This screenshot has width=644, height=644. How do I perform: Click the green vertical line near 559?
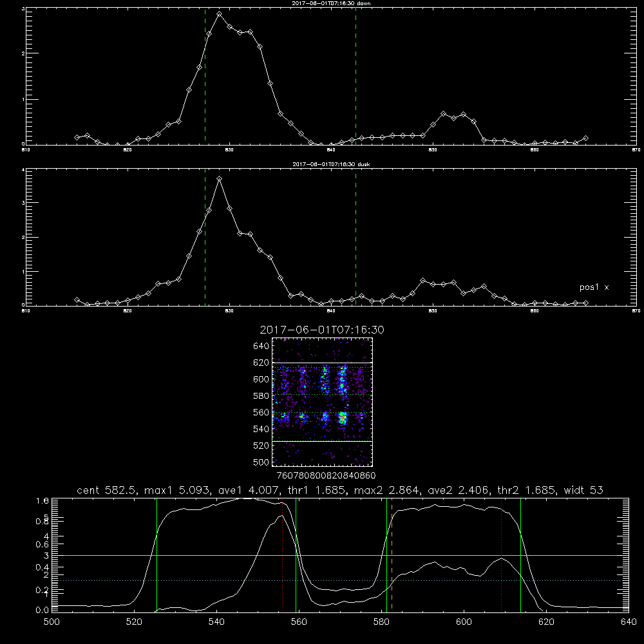(296, 554)
